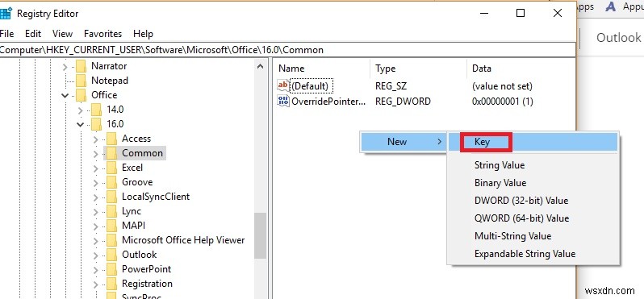The image size is (644, 299).
Task: Click the Common folder icon
Action: (111, 153)
